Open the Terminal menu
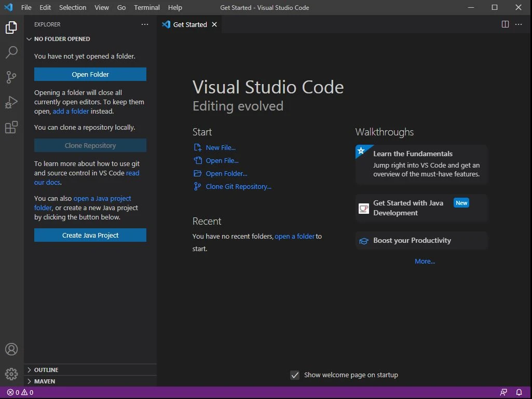 point(147,7)
